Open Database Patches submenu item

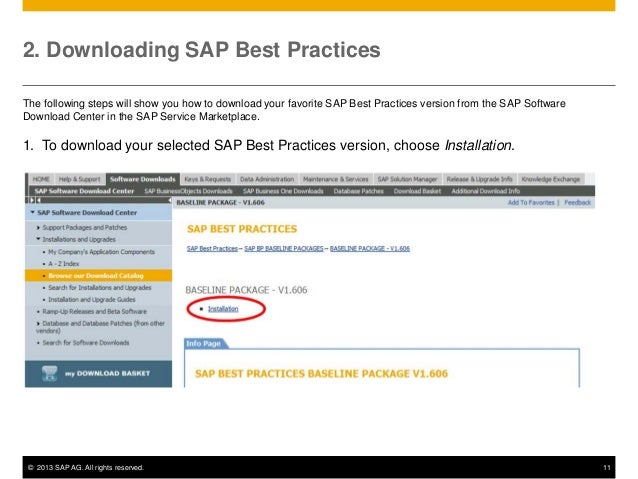click(358, 191)
